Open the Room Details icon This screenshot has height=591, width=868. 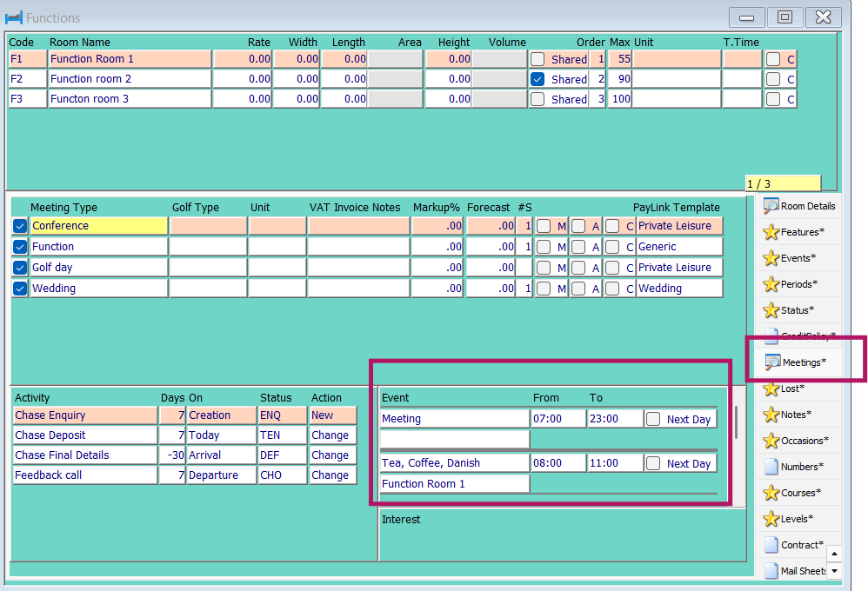771,206
